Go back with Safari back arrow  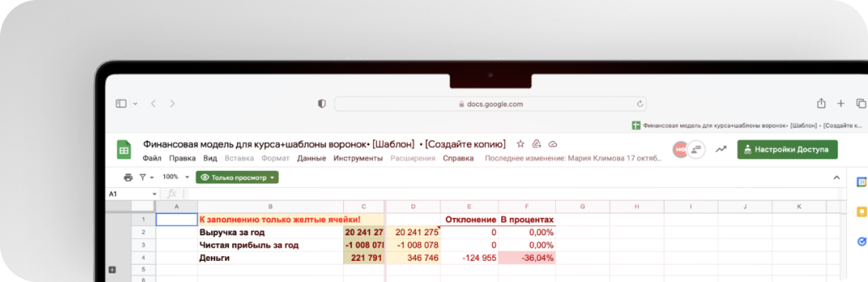154,103
